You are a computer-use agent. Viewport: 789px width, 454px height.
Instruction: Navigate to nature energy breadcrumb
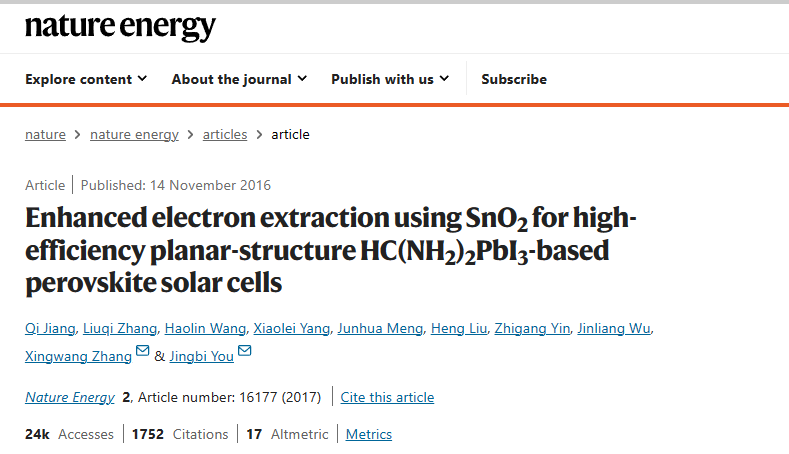[134, 134]
